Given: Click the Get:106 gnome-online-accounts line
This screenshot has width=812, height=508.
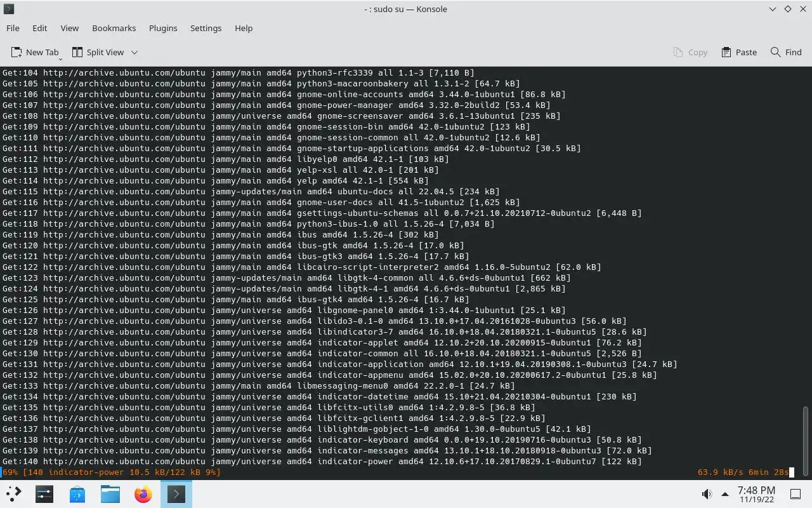Looking at the screenshot, I should pyautogui.click(x=284, y=94).
